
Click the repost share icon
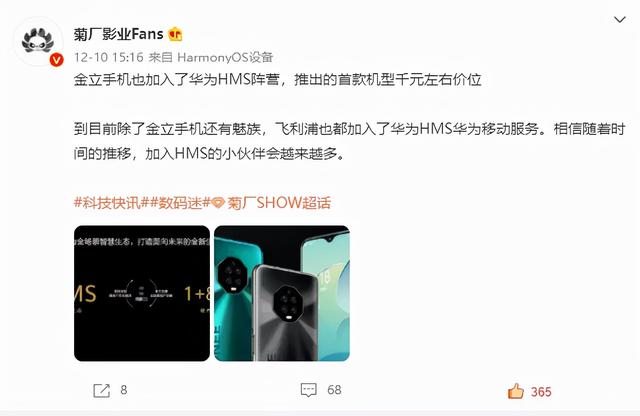tap(101, 390)
